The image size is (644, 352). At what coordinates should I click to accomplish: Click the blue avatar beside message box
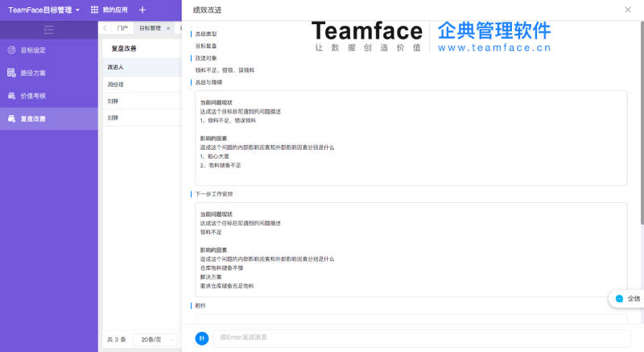point(202,338)
